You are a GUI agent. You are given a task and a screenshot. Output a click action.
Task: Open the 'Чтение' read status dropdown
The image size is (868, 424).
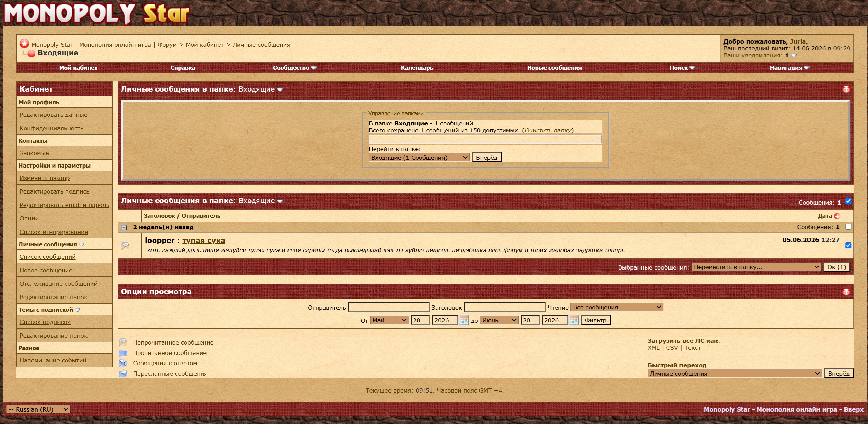pos(617,307)
